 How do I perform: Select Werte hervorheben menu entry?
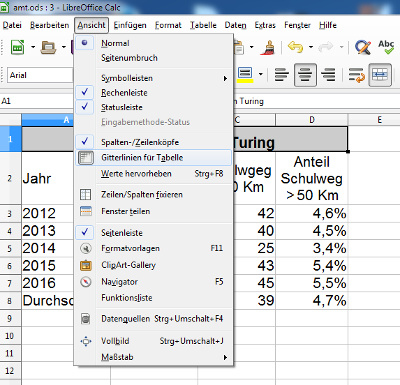[153, 174]
